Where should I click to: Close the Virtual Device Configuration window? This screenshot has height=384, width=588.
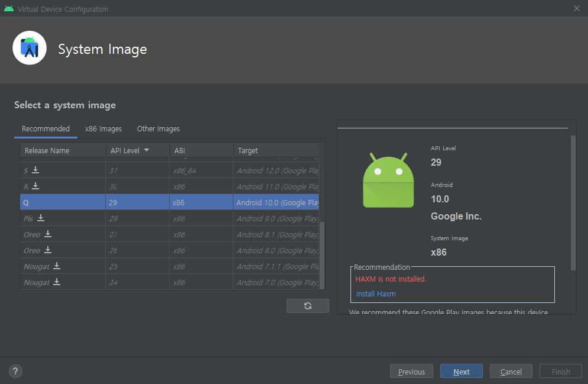(x=576, y=8)
